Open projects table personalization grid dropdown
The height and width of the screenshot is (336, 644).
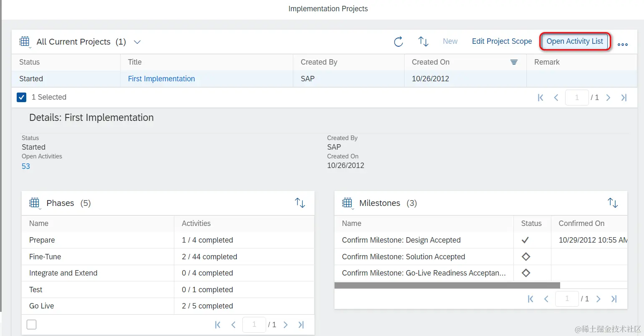pos(25,42)
